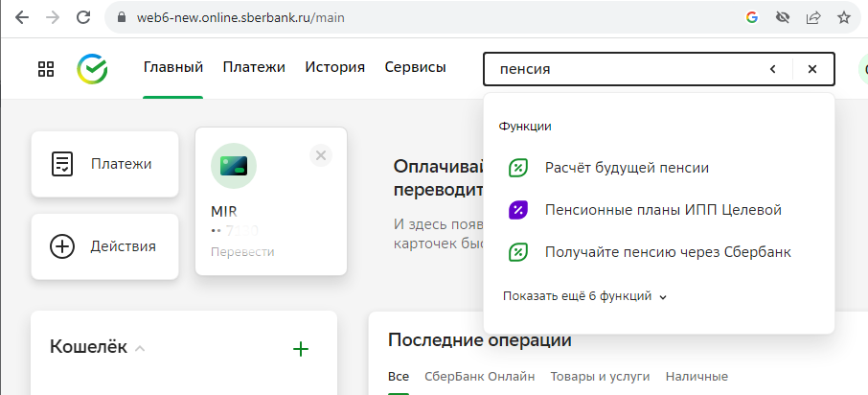Open the apps grid menu icon
Viewport: 868px width, 395px height.
[46, 69]
